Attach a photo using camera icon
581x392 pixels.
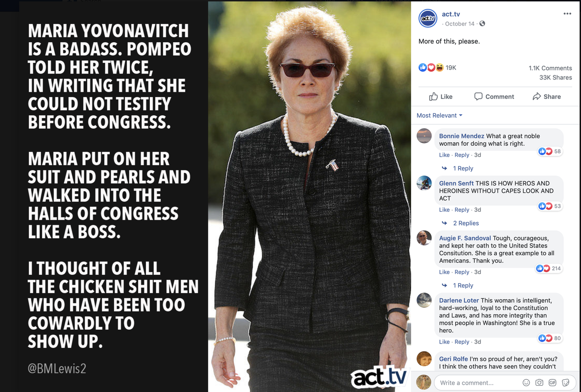pos(539,383)
